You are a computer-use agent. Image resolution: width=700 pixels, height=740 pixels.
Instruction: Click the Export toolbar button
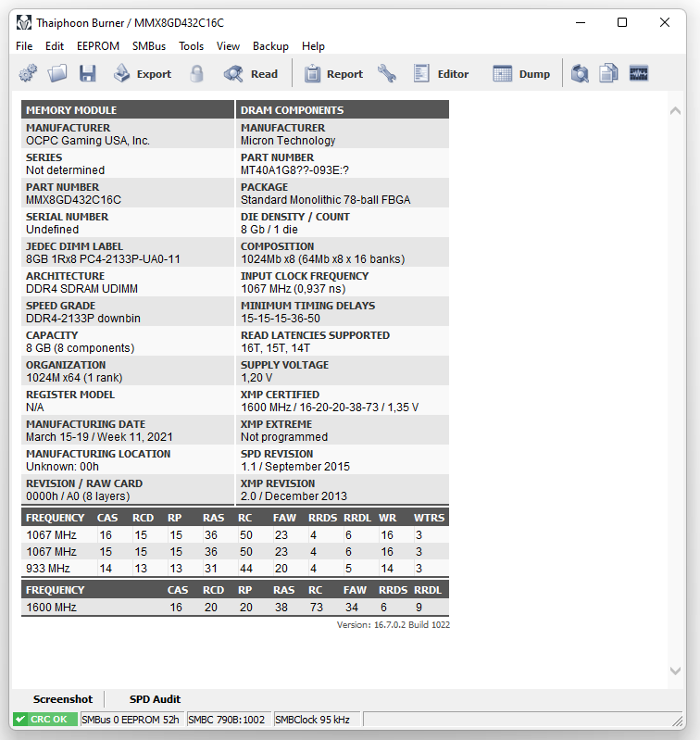point(143,73)
